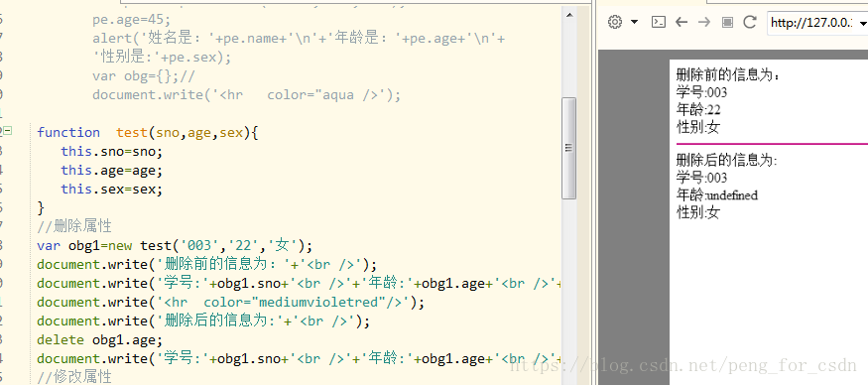This screenshot has height=385, width=868.
Task: Click the aqua hr document.write line
Action: (x=246, y=94)
